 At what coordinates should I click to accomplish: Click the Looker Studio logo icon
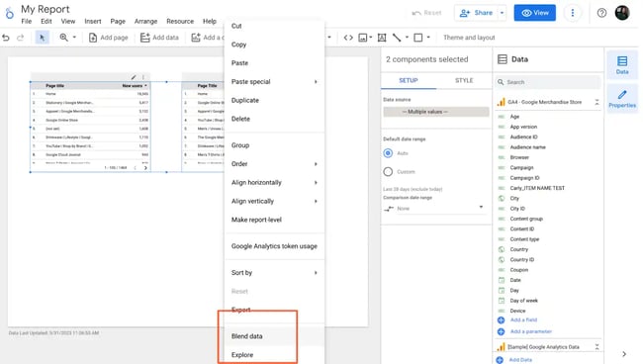pyautogui.click(x=10, y=13)
